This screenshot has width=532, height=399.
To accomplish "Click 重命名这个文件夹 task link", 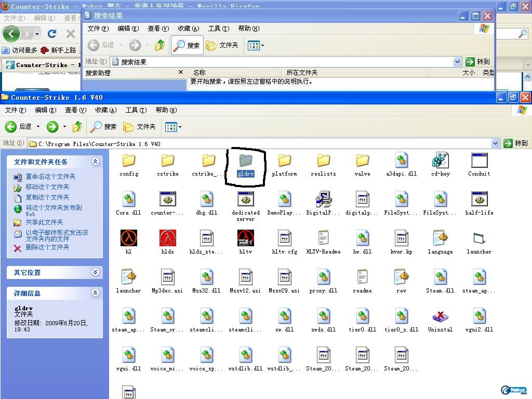I will coord(50,177).
